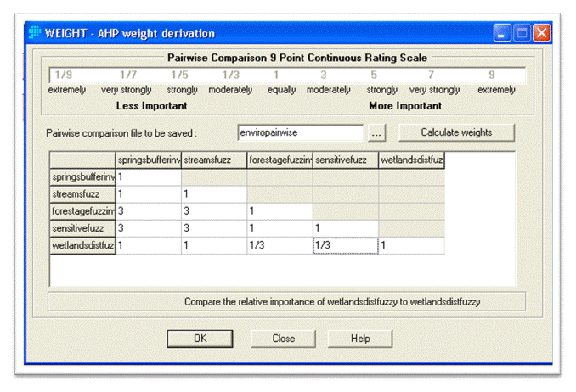This screenshot has height=392, width=576.
Task: Select the forestagefuzzim row header
Action: [x=82, y=210]
